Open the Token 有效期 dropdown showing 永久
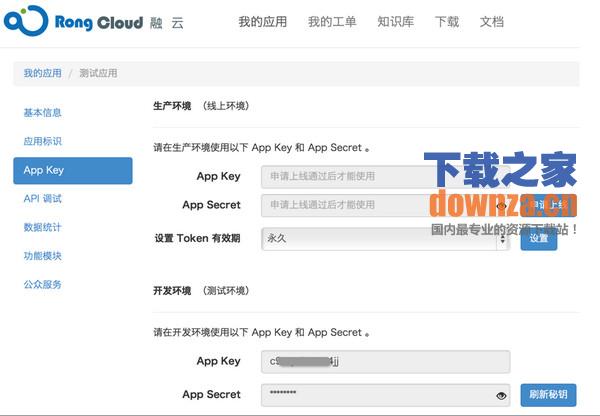The width and height of the screenshot is (600, 416). (x=385, y=239)
